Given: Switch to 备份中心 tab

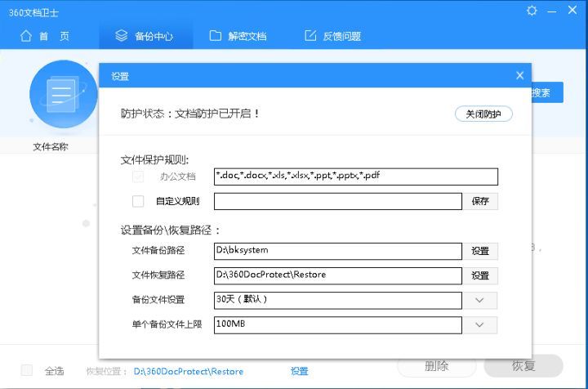Looking at the screenshot, I should (145, 36).
